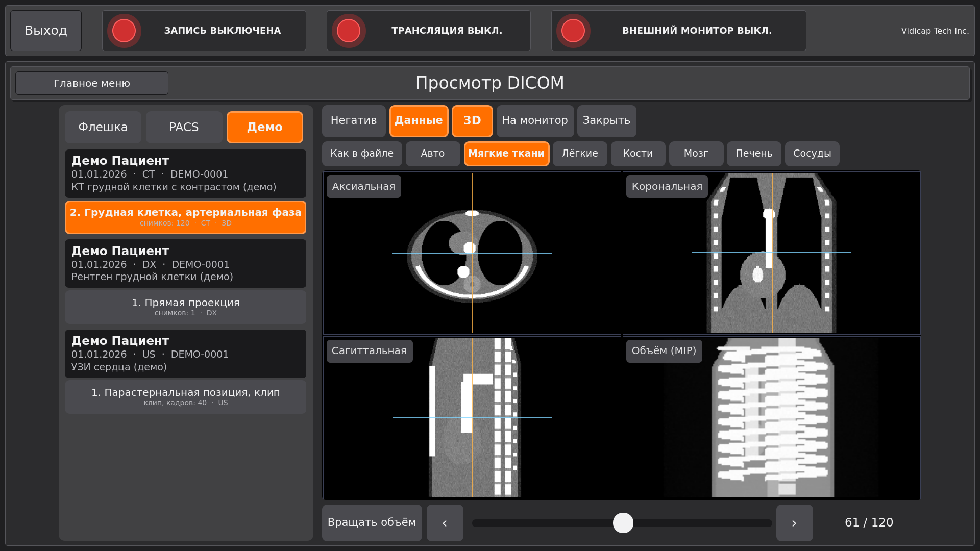Select series 1. Прямая проекция

(185, 307)
